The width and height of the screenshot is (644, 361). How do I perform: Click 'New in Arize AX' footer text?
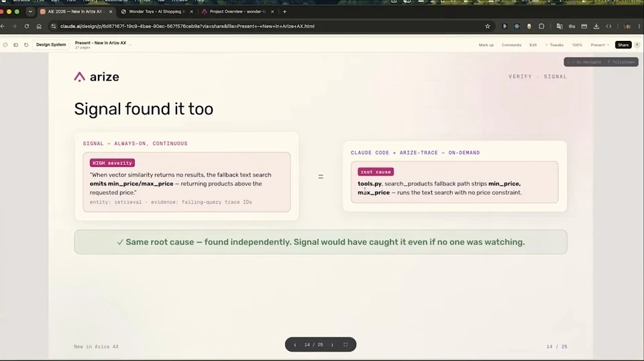pyautogui.click(x=96, y=347)
